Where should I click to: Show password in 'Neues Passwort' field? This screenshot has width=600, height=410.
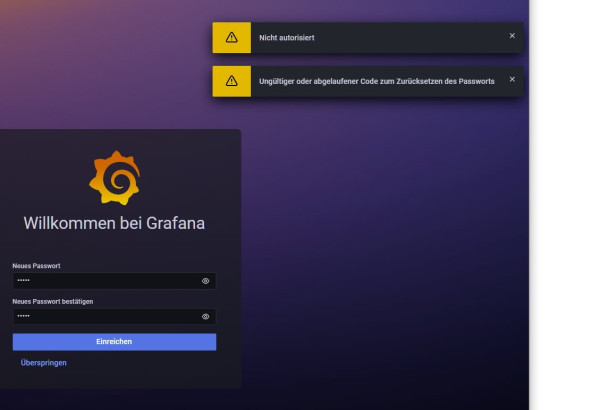pyautogui.click(x=205, y=281)
